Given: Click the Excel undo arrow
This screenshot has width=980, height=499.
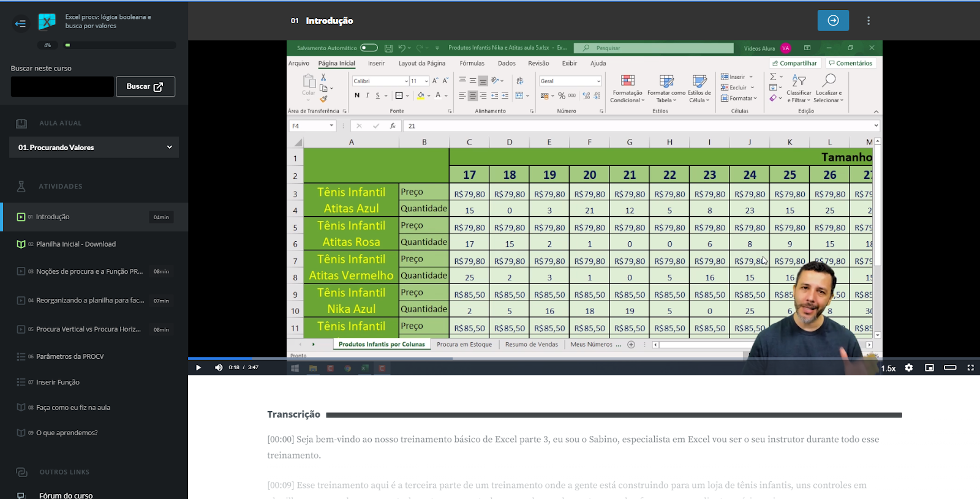Looking at the screenshot, I should [x=402, y=48].
